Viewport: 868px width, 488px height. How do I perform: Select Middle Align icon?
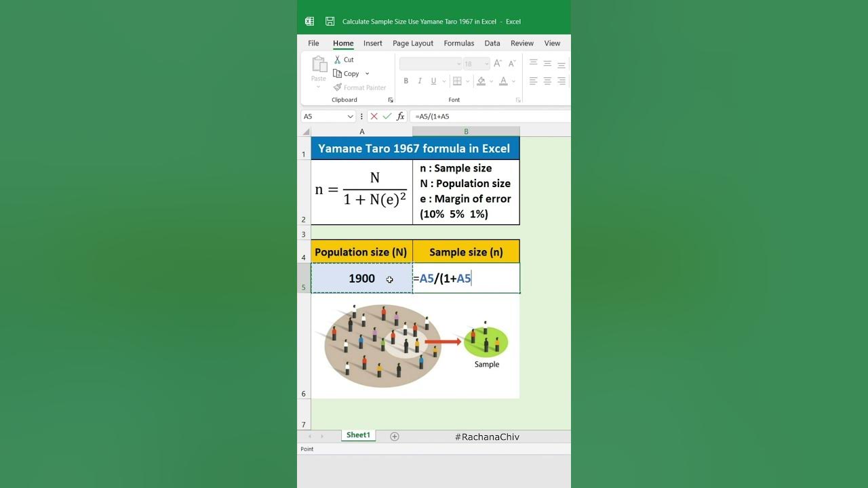(547, 63)
